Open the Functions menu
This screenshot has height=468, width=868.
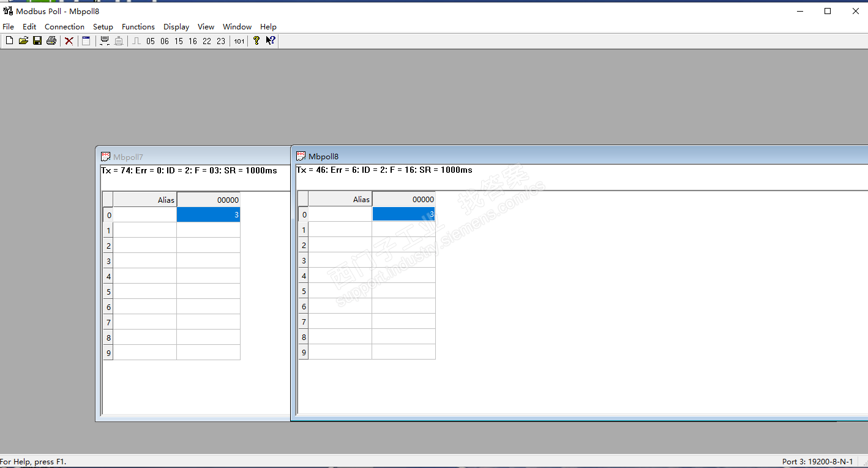click(x=138, y=27)
